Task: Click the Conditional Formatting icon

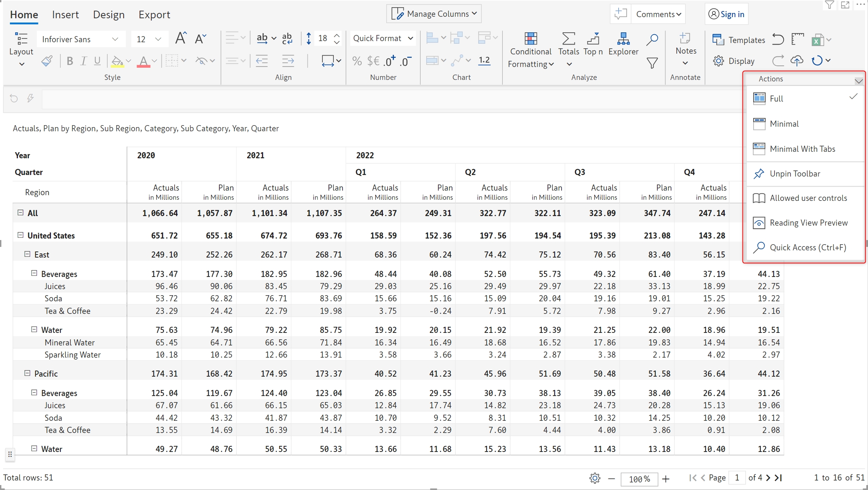Action: click(x=531, y=39)
